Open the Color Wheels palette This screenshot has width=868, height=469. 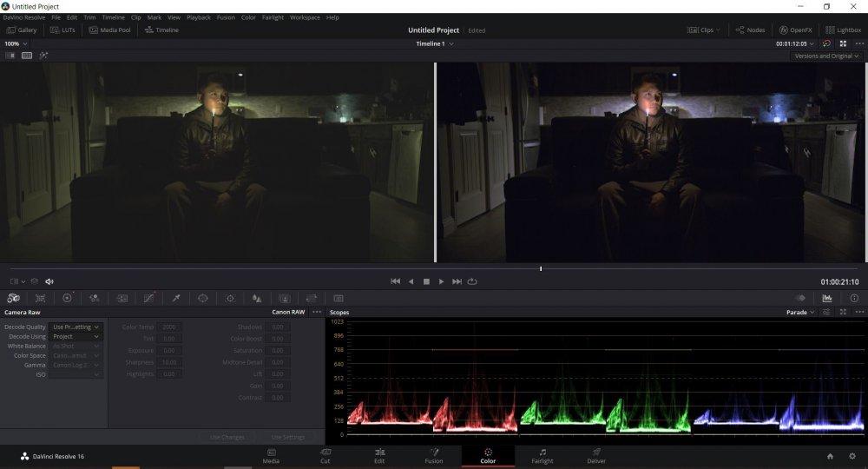click(x=68, y=298)
